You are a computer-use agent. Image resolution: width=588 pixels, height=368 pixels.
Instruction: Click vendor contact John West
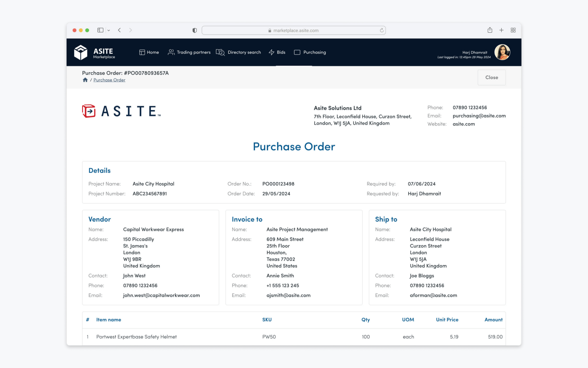(x=134, y=276)
